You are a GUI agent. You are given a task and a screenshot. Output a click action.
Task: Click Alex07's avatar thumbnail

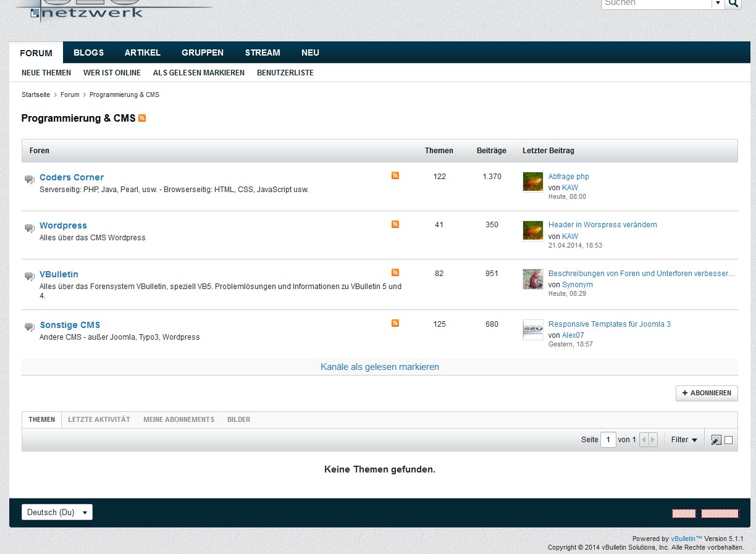tap(532, 330)
